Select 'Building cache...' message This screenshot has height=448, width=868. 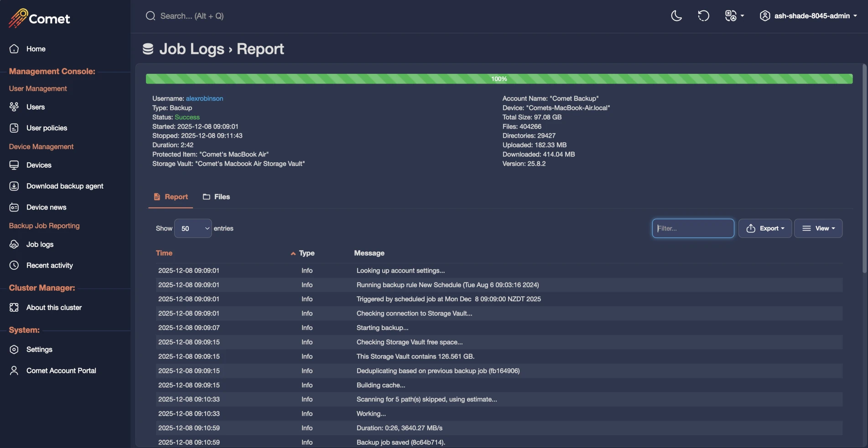pyautogui.click(x=381, y=385)
